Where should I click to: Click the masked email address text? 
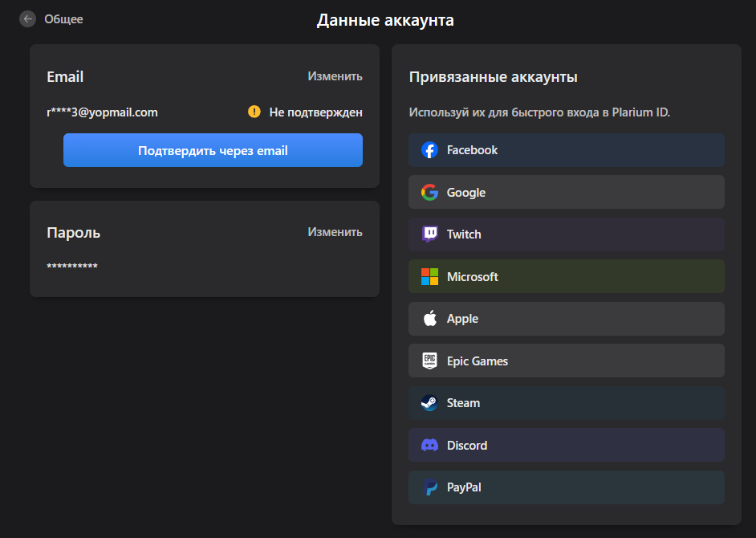pos(102,112)
